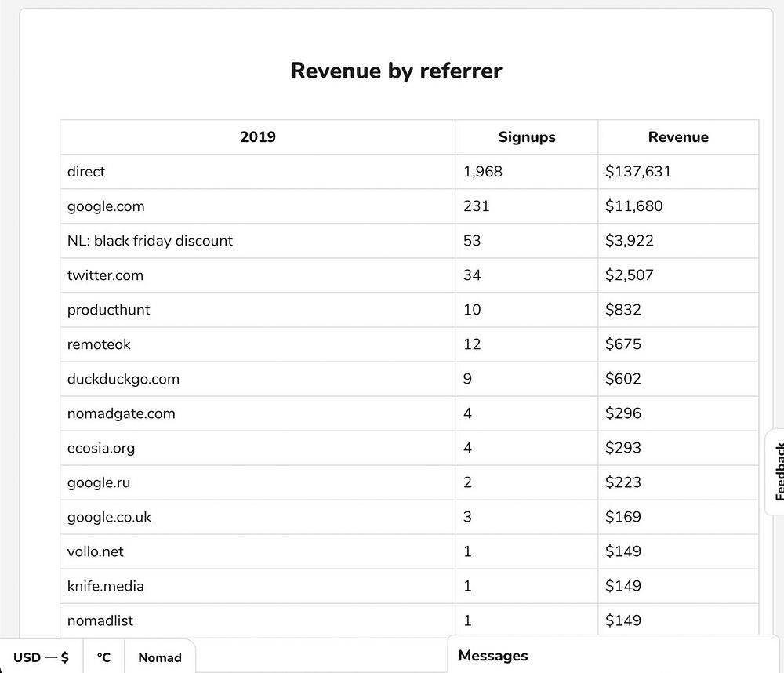Screen dimensions: 784x673
Task: Sort by the Signups column header
Action: click(x=527, y=137)
